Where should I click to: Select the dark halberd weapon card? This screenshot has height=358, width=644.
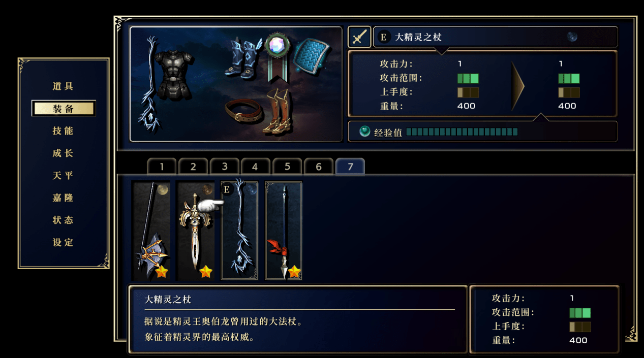[151, 231]
